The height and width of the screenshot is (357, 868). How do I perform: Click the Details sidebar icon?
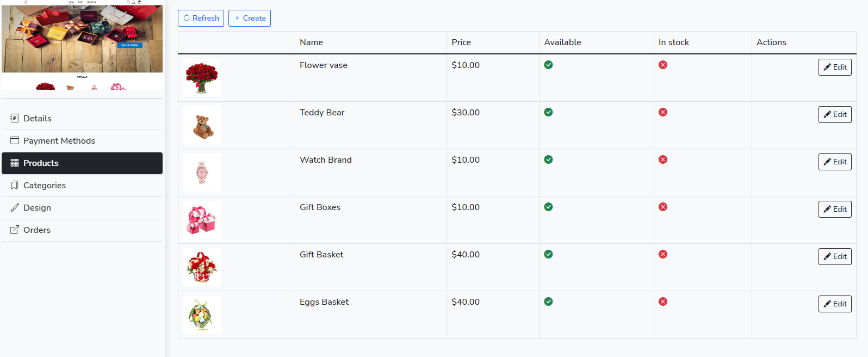15,118
